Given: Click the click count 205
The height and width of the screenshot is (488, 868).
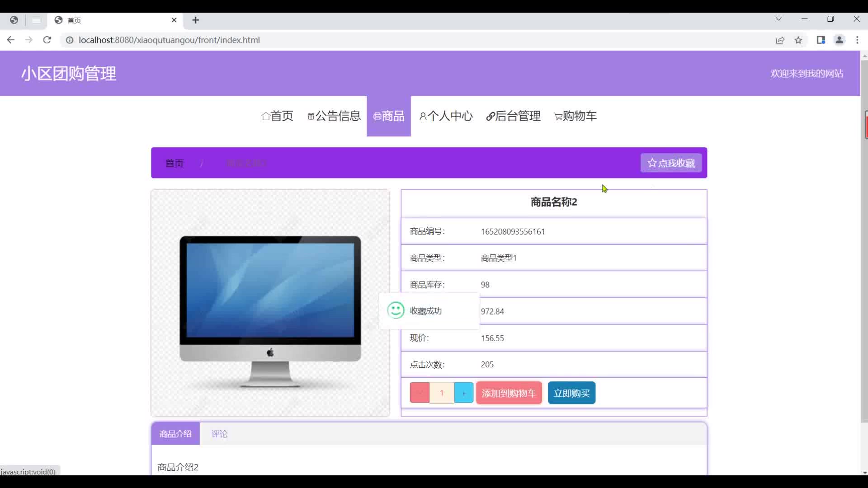Looking at the screenshot, I should pyautogui.click(x=487, y=365).
